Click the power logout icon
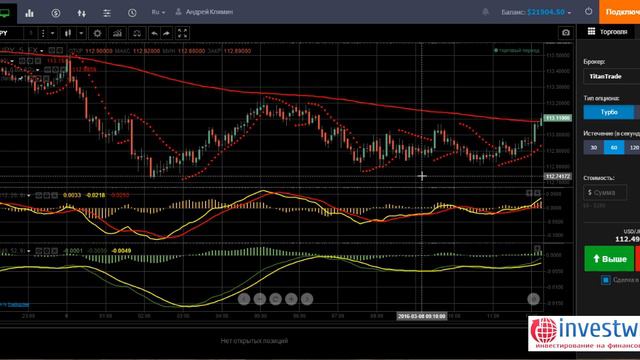 (x=588, y=11)
